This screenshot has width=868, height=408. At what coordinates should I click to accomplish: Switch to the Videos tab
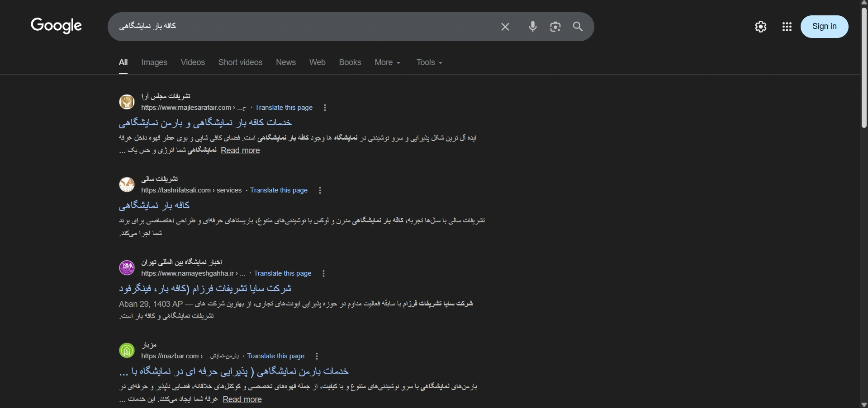click(193, 62)
